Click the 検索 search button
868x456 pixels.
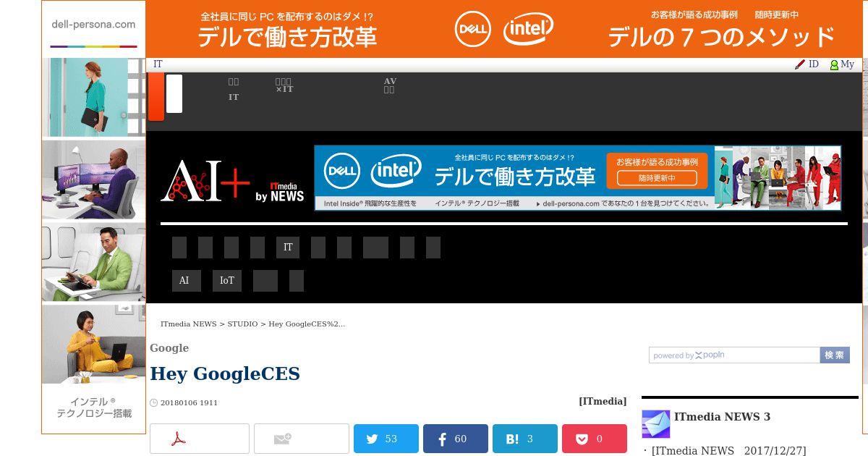[x=835, y=355]
